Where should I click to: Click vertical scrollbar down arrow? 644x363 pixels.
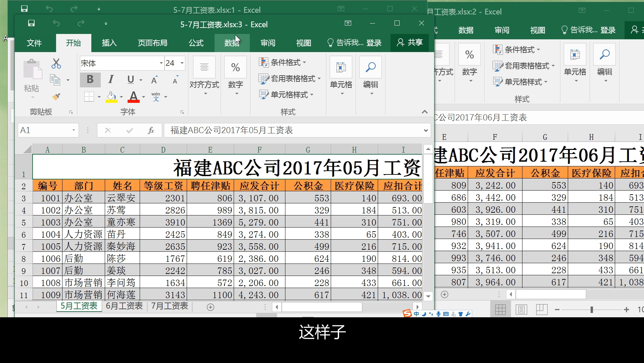428,296
